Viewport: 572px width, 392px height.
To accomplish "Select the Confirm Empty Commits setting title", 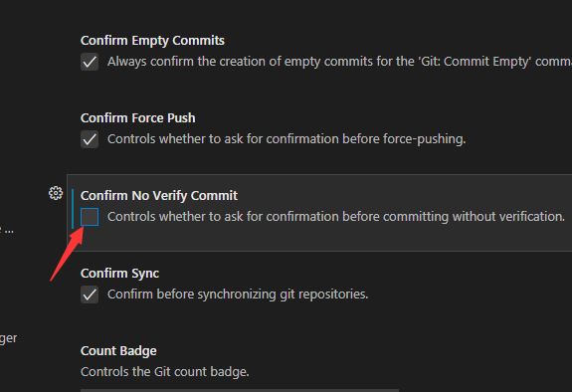I will tap(152, 41).
